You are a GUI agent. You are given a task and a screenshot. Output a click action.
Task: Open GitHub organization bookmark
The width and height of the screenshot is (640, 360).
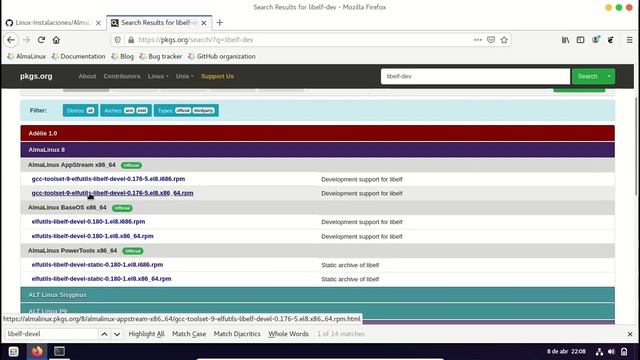(x=222, y=56)
